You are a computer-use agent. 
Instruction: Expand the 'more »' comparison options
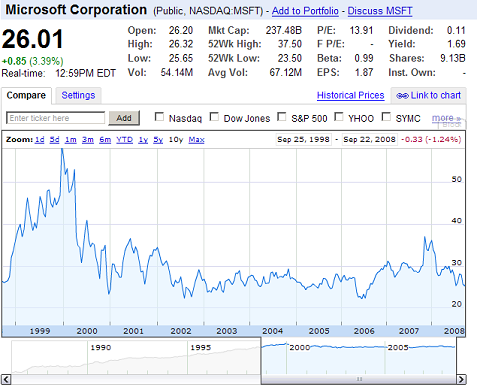446,118
